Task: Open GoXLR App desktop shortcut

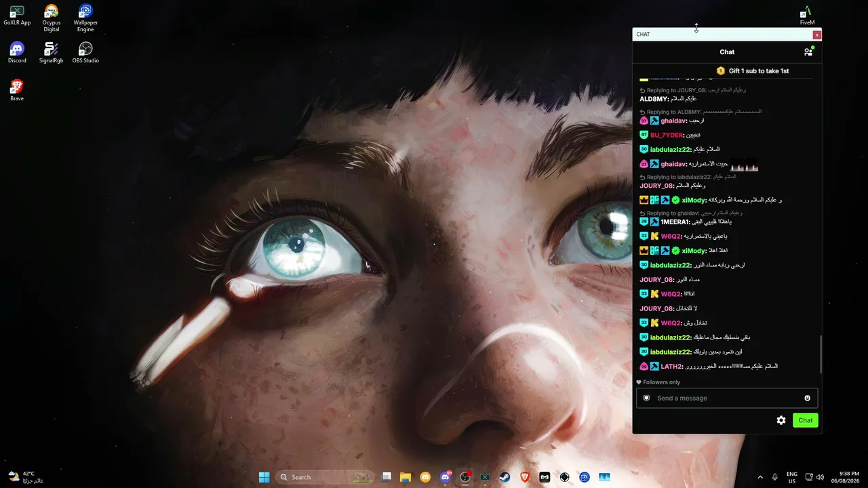Action: click(x=17, y=16)
